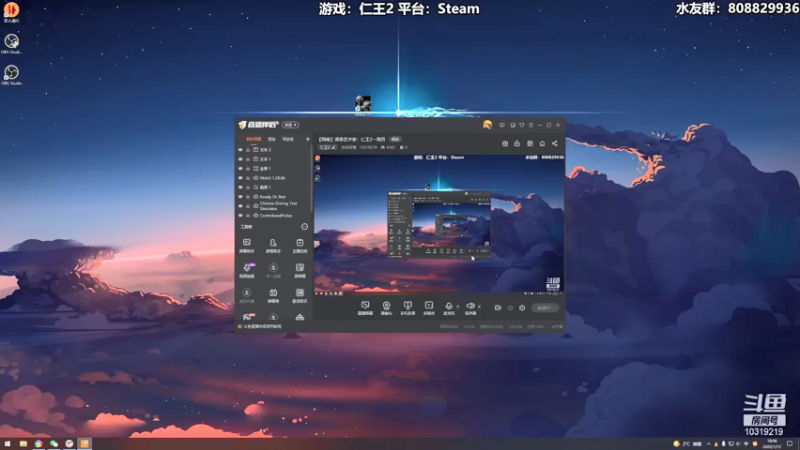The image size is (800, 450).
Task: Open the screen capture source tool in bottom toolbar
Action: click(365, 308)
